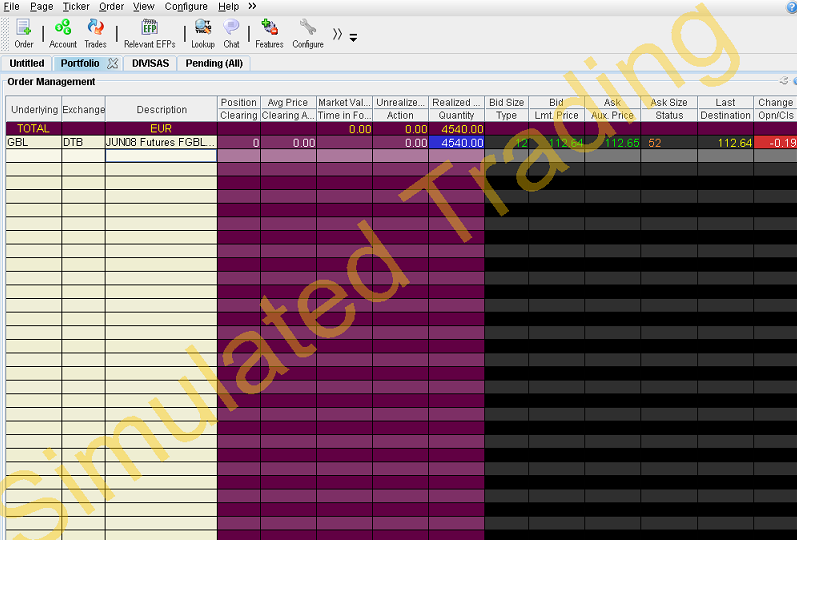The width and height of the screenshot is (820, 615).
Task: Click the wrench Configure toolbar icon
Action: point(308,34)
